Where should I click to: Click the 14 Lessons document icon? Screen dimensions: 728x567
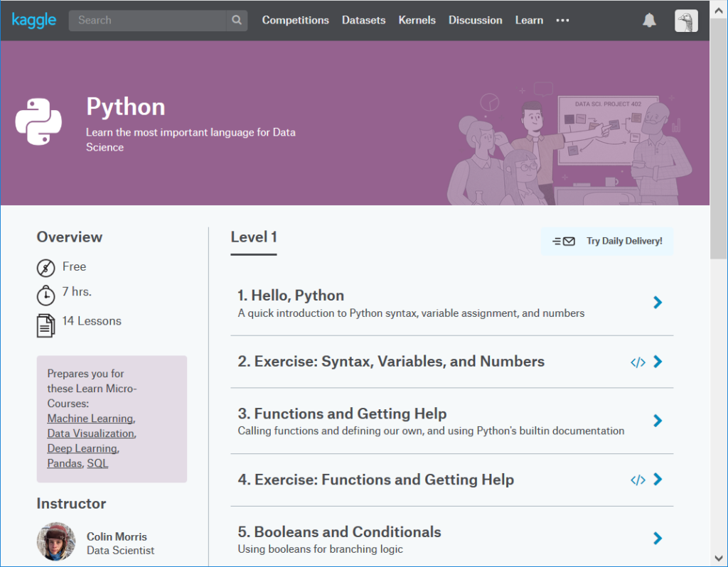[45, 325]
